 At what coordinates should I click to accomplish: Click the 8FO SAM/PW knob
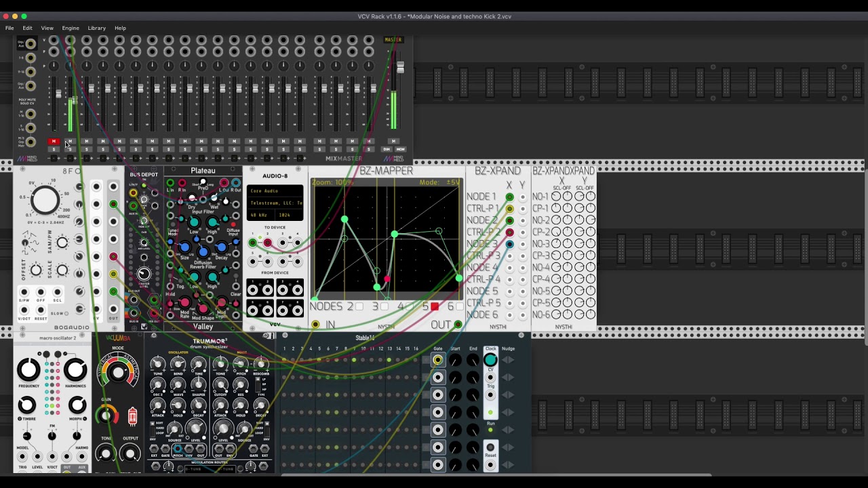coord(62,242)
